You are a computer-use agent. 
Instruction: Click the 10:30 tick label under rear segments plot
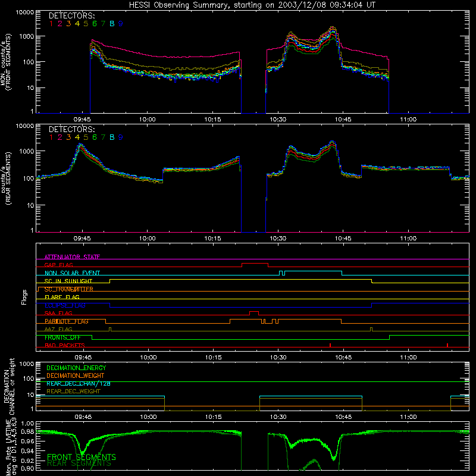[278, 239]
